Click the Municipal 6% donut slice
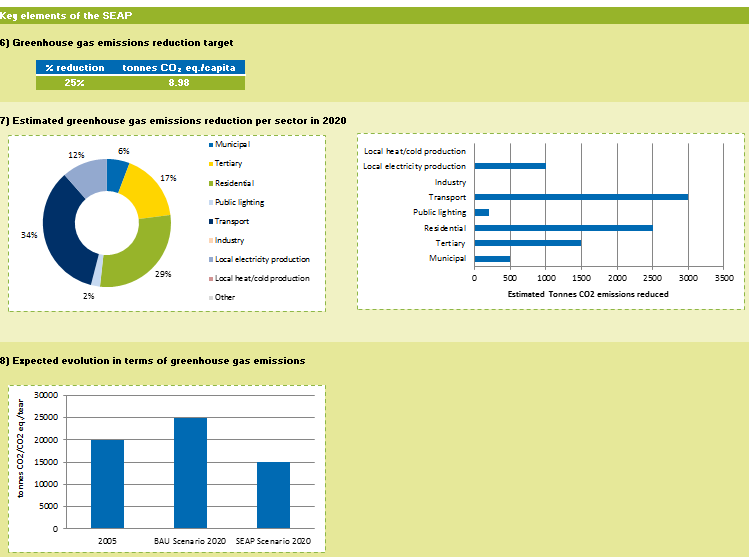Viewport: 749px width, 557px height. click(x=117, y=174)
